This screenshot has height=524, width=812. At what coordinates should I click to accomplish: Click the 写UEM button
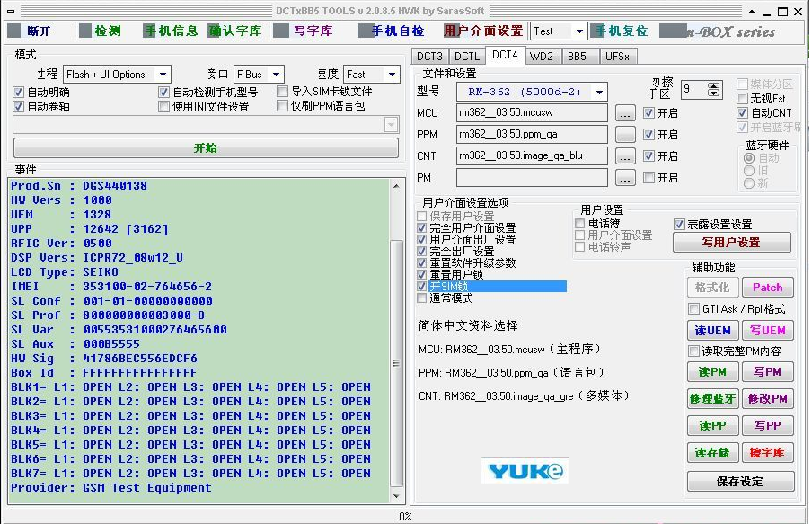pos(767,330)
